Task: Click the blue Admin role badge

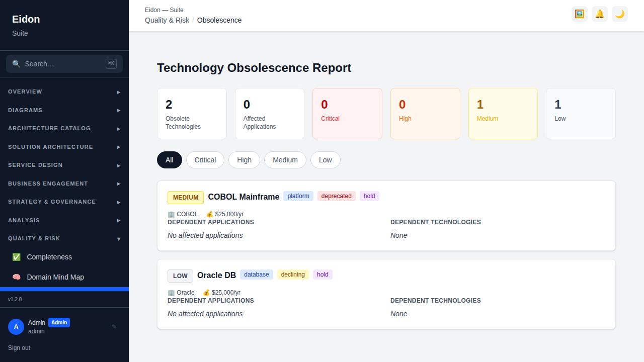Action: click(59, 323)
